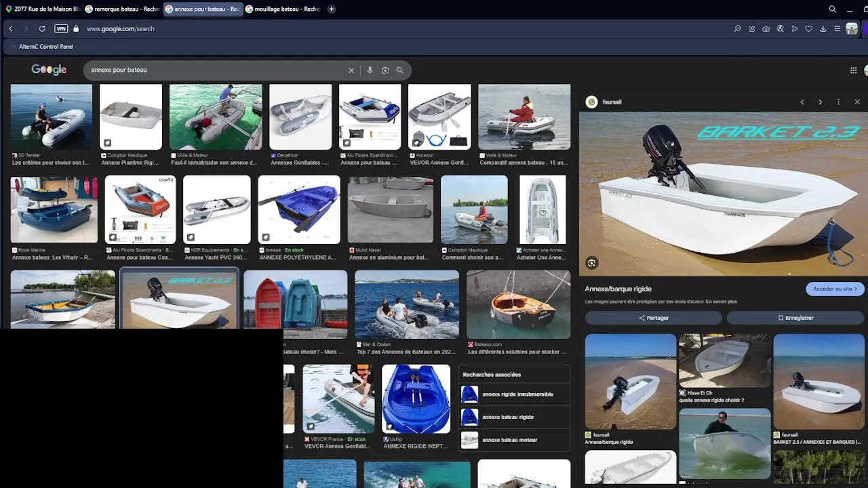Open Mulot Naval aluminium annexe thumbnail

tap(390, 209)
